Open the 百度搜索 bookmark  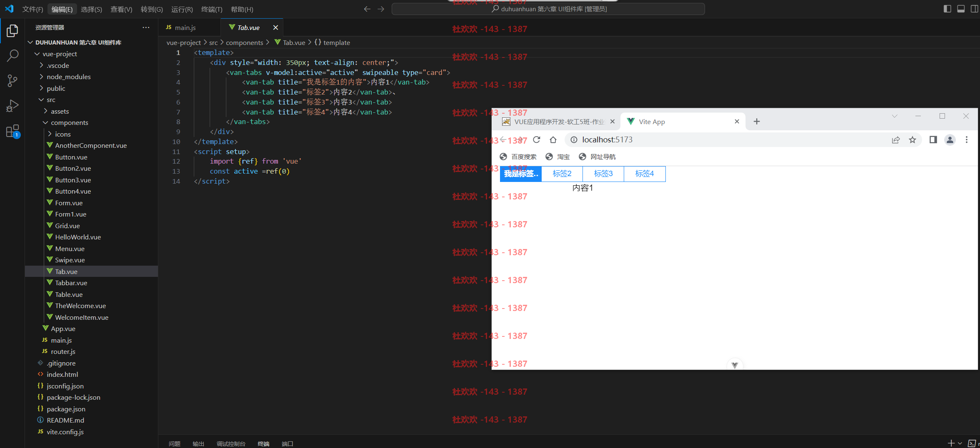(518, 157)
